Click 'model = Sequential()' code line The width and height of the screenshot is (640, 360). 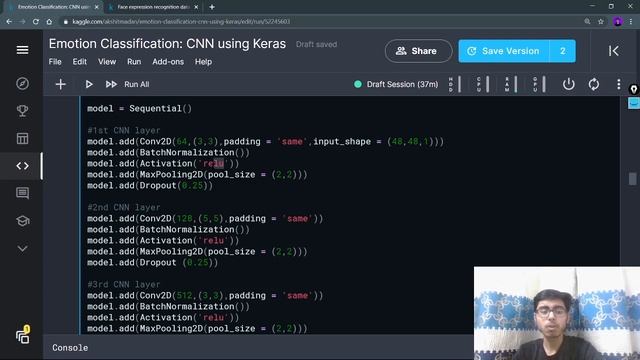tap(139, 109)
